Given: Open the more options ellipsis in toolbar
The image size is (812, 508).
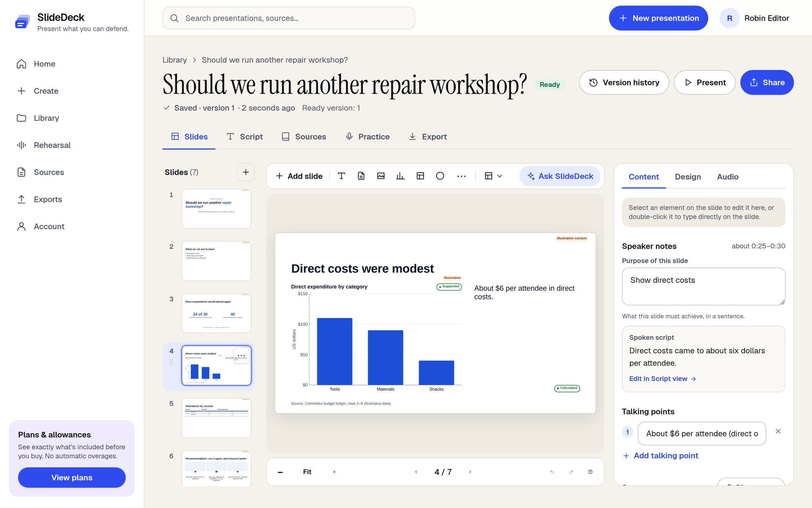Looking at the screenshot, I should 461,176.
